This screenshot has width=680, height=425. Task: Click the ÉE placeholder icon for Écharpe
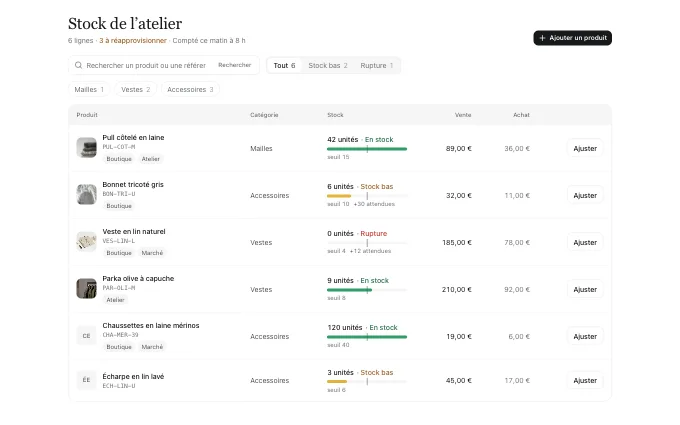pyautogui.click(x=86, y=380)
